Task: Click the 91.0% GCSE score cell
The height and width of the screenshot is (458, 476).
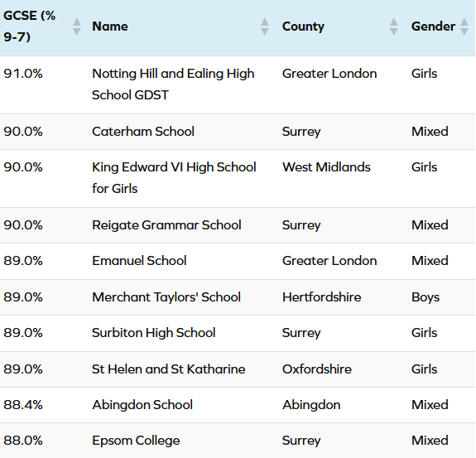Action: point(23,74)
